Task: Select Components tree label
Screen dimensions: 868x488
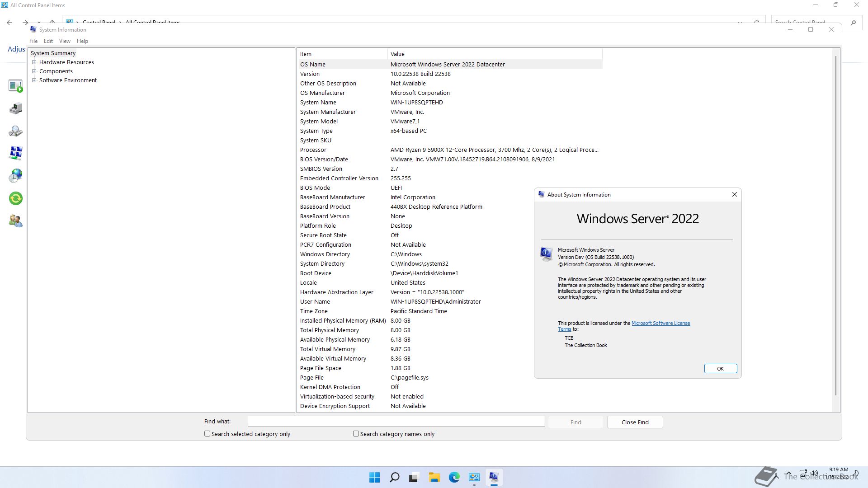Action: pos(56,71)
